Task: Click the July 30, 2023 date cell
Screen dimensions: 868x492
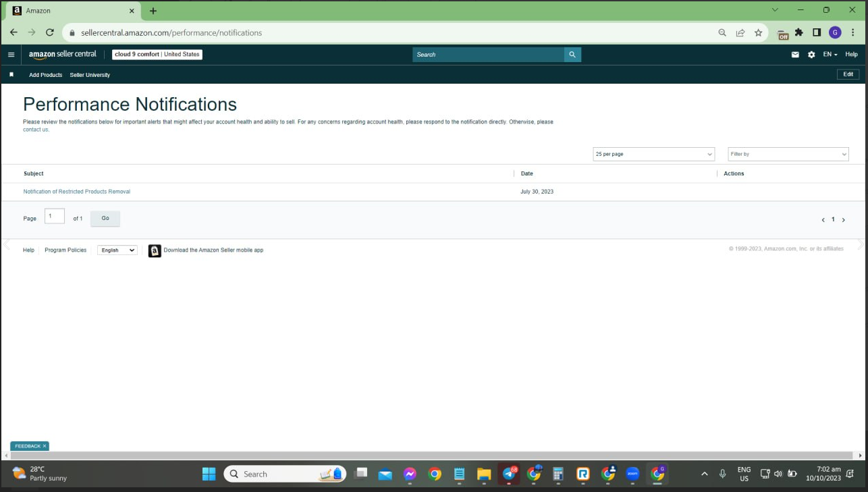Action: click(x=537, y=192)
